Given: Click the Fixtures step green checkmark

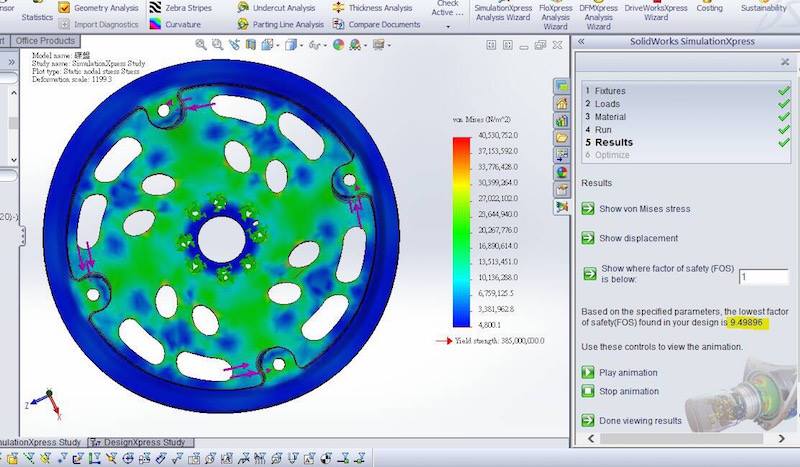Looking at the screenshot, I should point(783,91).
